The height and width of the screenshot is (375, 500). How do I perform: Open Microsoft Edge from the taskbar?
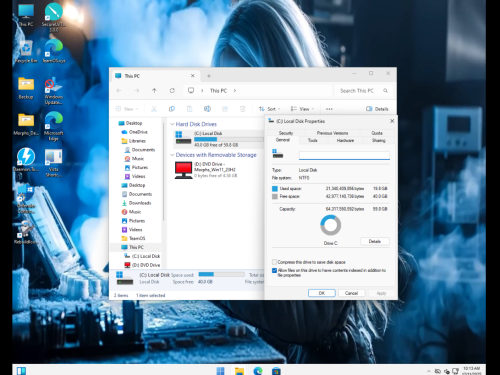pyautogui.click(x=258, y=371)
